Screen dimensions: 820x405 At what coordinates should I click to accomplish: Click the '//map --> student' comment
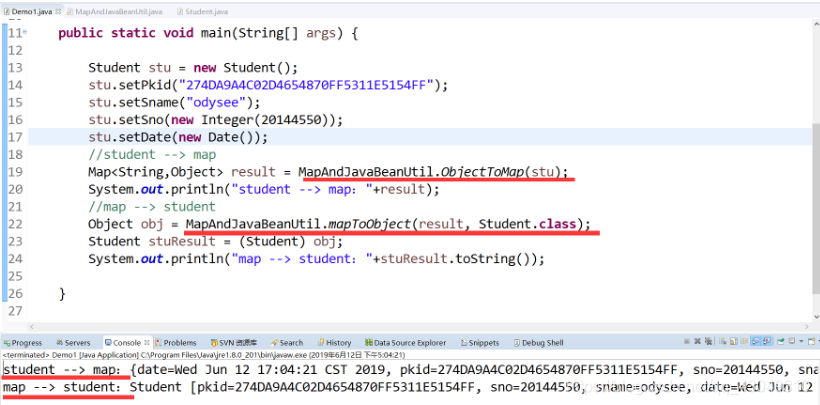[x=152, y=207]
